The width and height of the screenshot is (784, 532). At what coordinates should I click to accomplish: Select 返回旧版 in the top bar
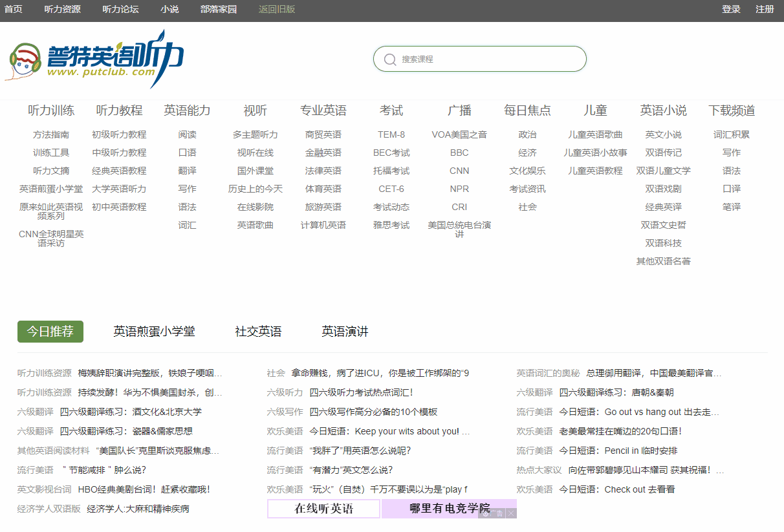pyautogui.click(x=275, y=9)
